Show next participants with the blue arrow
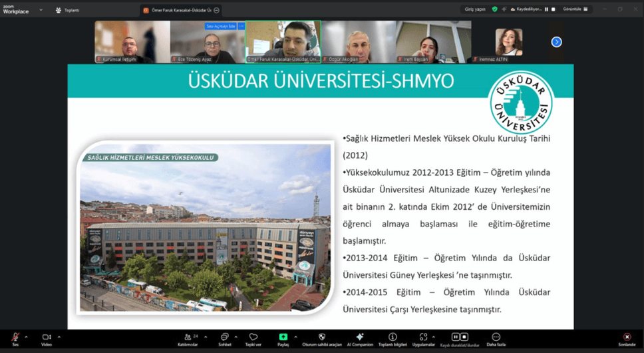Screen dimensions: 644x353 [557, 42]
